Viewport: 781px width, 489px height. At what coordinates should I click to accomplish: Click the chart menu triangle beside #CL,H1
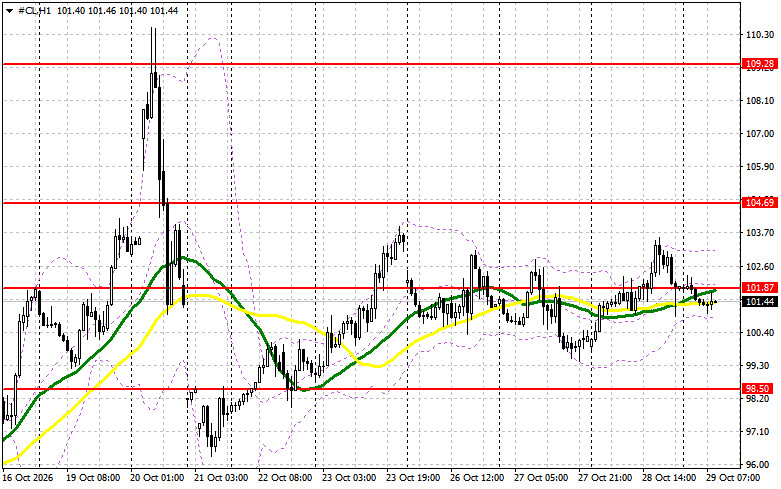9,11
